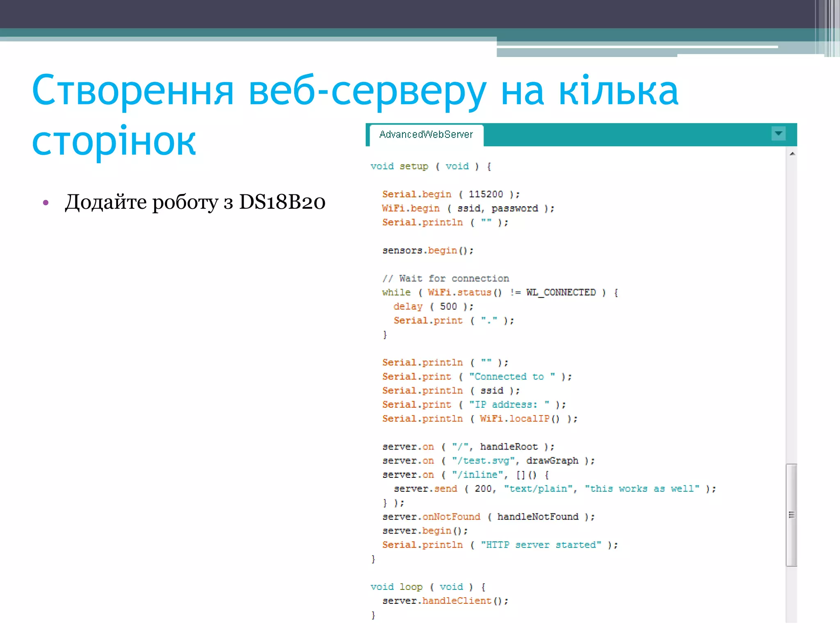Click the line 'Serial.print ( "." );'
This screenshot has height=630, width=840.
(x=454, y=320)
